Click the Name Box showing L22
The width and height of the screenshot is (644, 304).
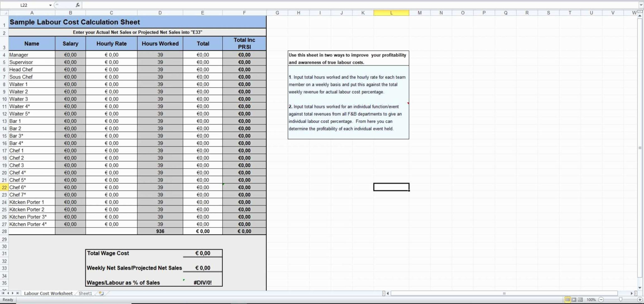coord(24,5)
